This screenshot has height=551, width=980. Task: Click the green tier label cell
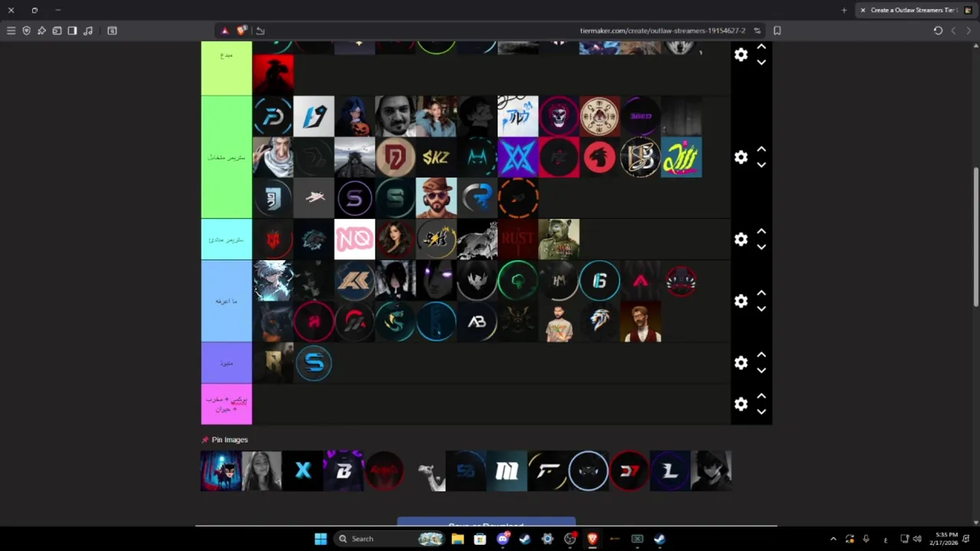(x=227, y=157)
